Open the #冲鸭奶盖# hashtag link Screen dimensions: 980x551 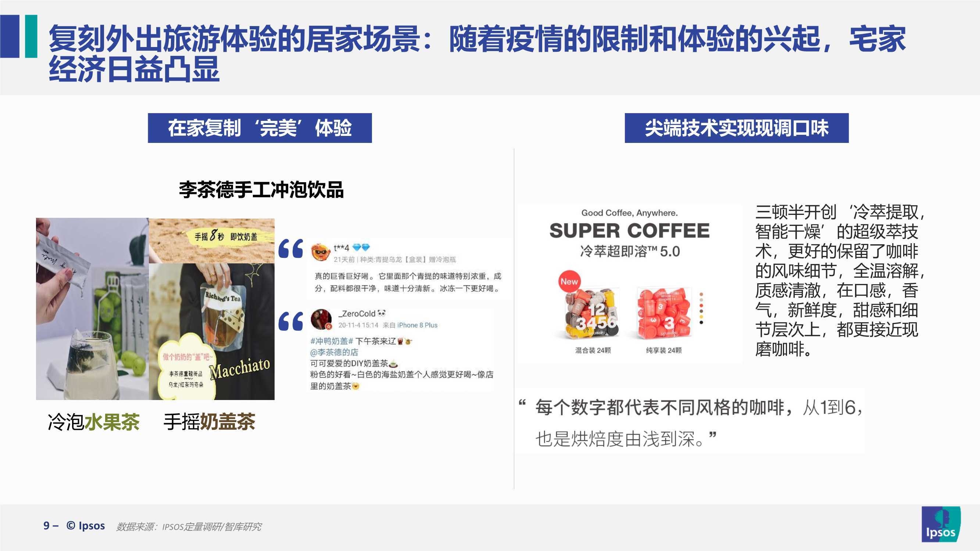(x=332, y=341)
